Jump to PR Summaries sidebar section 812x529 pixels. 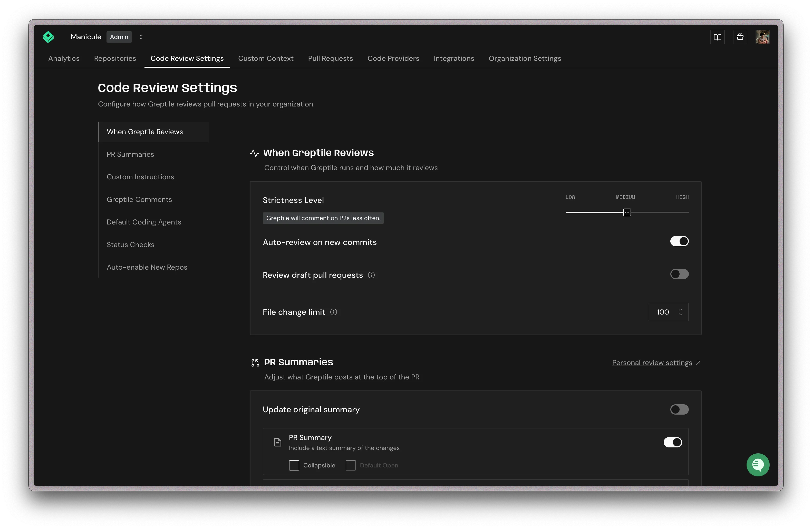(x=130, y=154)
